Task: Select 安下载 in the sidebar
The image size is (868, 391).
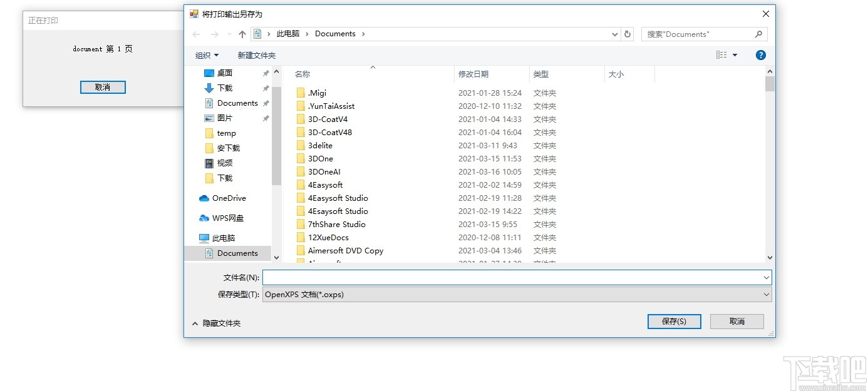Action: click(229, 148)
